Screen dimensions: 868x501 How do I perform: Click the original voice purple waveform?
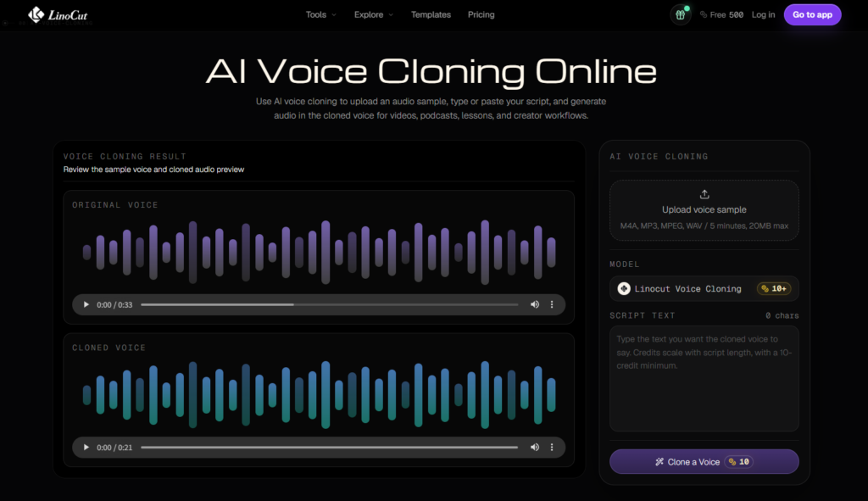point(319,253)
